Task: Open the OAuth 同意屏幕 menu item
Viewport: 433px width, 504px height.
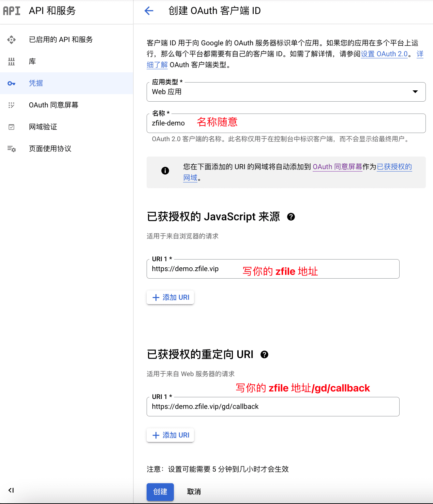Action: click(54, 105)
